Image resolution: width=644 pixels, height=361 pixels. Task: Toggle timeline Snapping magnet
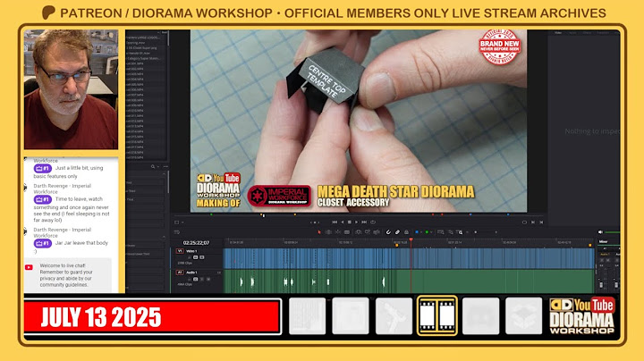(x=388, y=232)
